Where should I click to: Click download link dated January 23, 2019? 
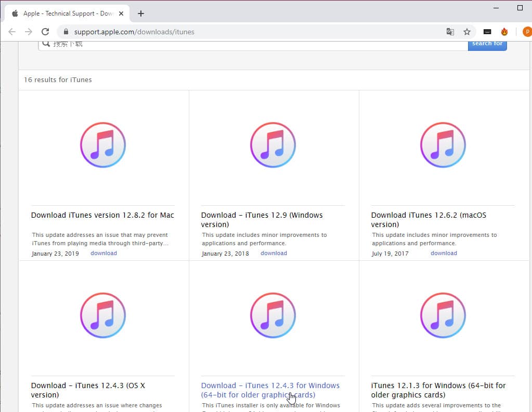coord(103,254)
